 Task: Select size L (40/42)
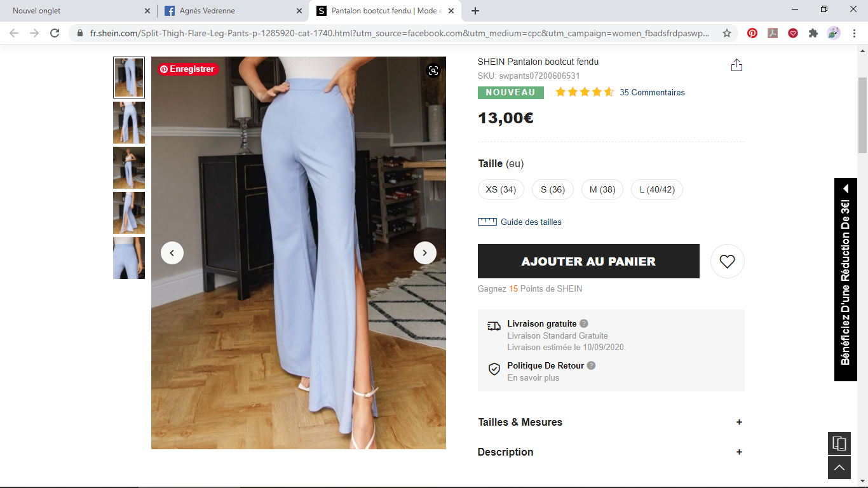click(x=657, y=189)
